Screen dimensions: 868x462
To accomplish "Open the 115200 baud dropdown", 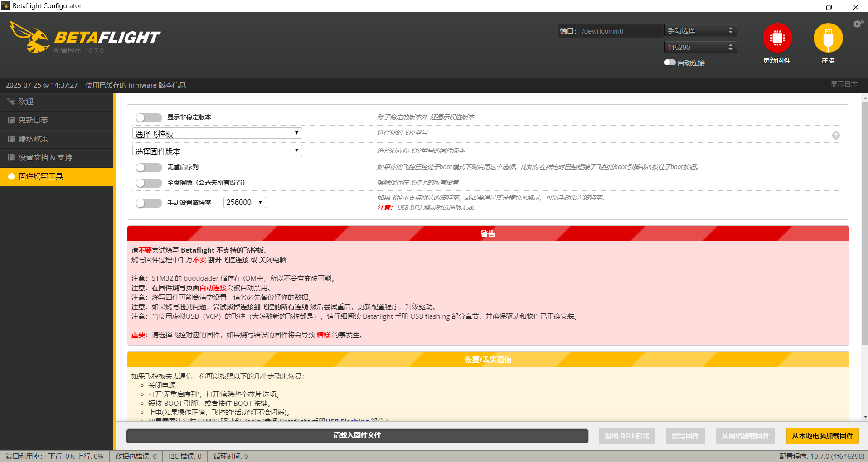I will pos(701,47).
